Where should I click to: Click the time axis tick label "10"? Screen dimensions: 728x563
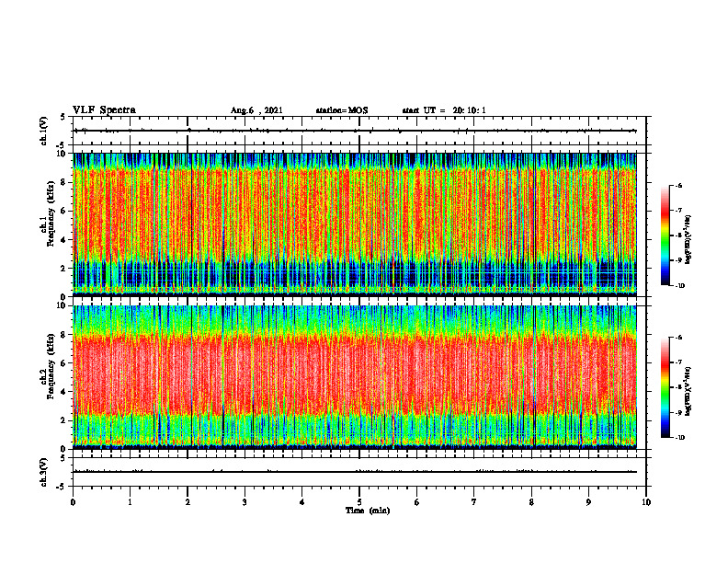(646, 502)
